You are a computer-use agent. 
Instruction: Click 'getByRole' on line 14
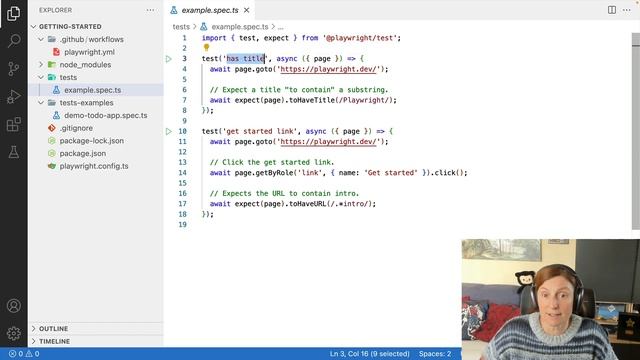point(274,173)
